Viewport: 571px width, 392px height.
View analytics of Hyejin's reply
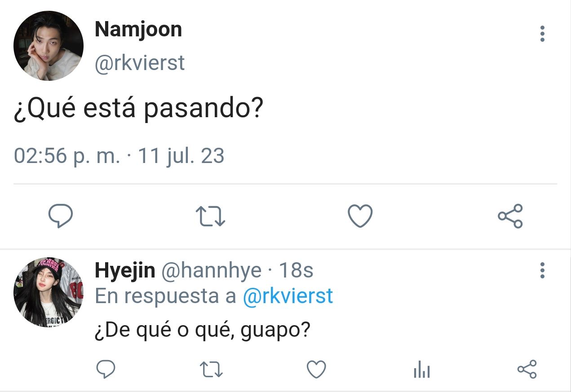click(x=421, y=370)
